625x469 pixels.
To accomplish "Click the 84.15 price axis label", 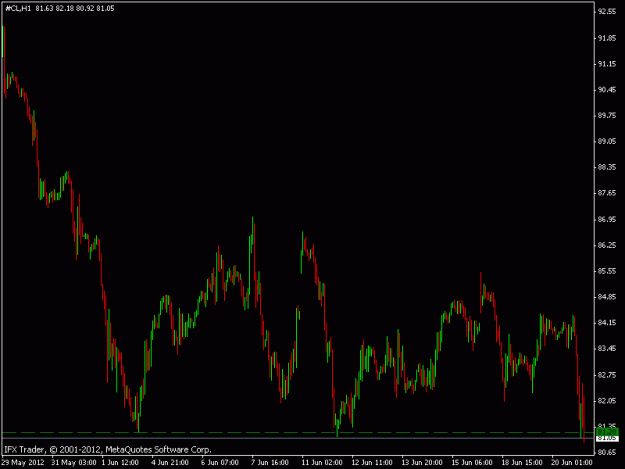I will (x=607, y=323).
